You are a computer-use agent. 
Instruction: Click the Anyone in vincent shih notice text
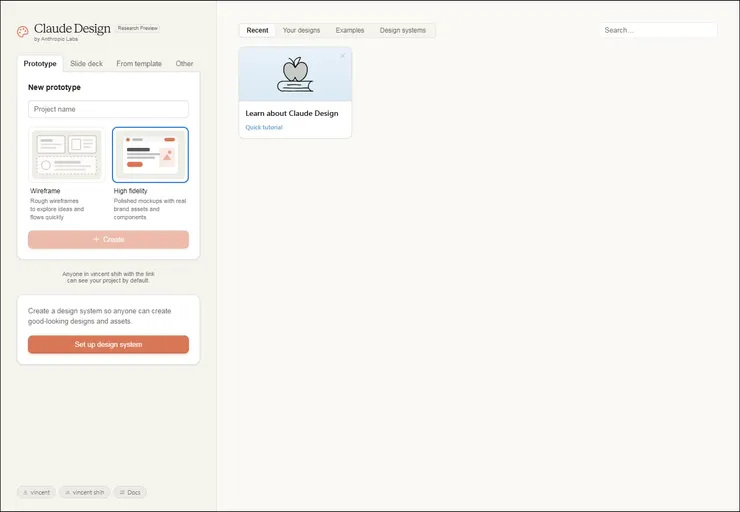point(108,277)
